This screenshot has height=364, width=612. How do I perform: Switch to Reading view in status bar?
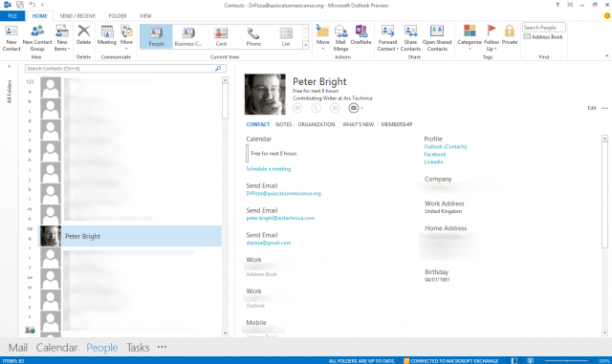tap(530, 361)
